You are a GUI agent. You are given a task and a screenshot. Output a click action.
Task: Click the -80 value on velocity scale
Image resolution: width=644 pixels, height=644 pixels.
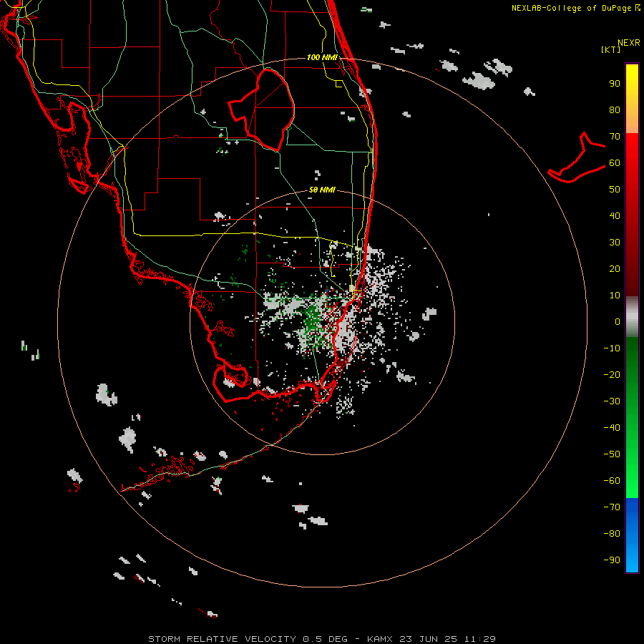pos(612,534)
